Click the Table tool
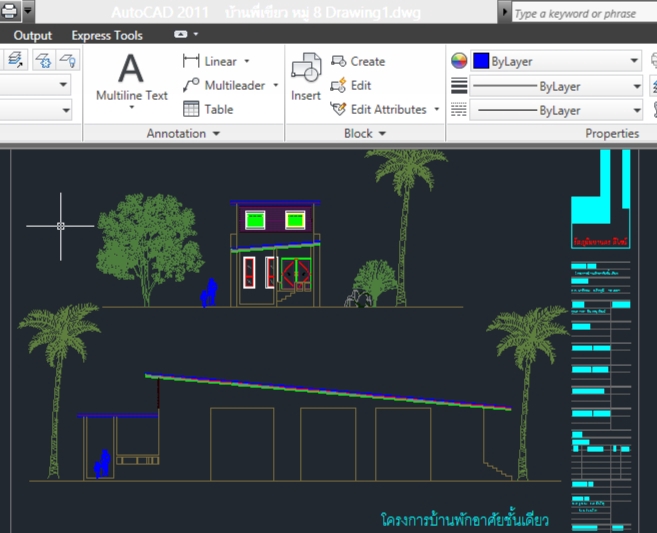The image size is (657, 533). pyautogui.click(x=208, y=109)
